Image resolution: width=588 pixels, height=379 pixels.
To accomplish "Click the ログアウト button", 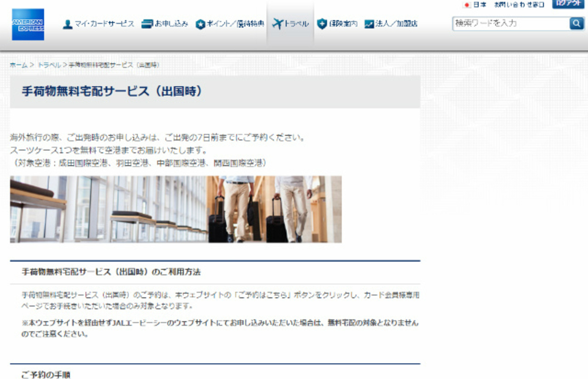I will pos(568,4).
